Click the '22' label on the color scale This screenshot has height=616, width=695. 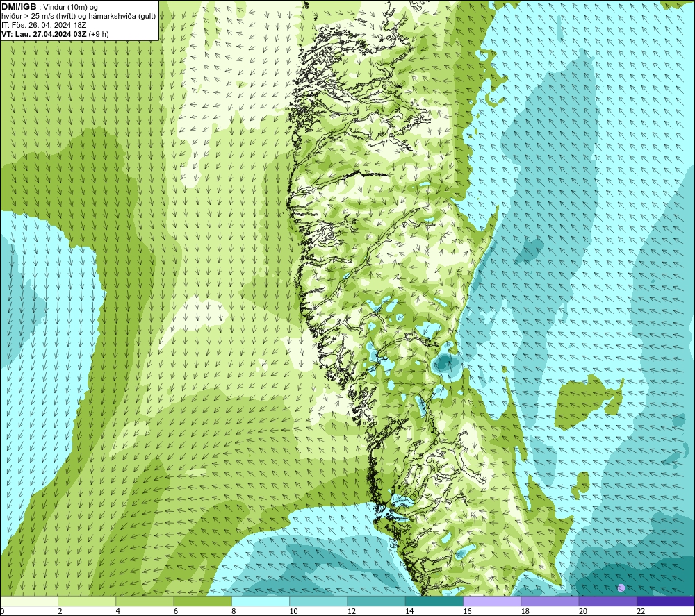tap(641, 611)
